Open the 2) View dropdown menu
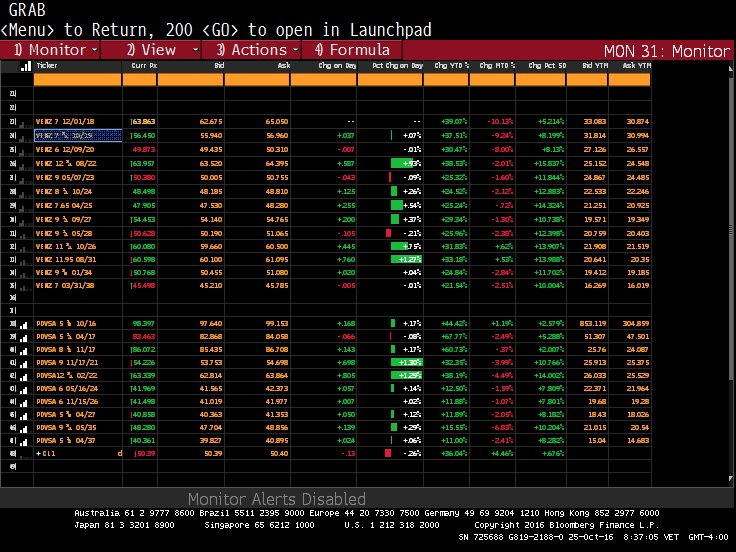Viewport: 736px width, 552px height. (x=151, y=50)
